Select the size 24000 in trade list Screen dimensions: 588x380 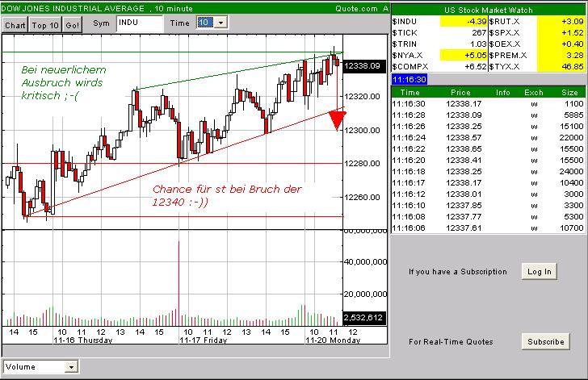pos(571,171)
